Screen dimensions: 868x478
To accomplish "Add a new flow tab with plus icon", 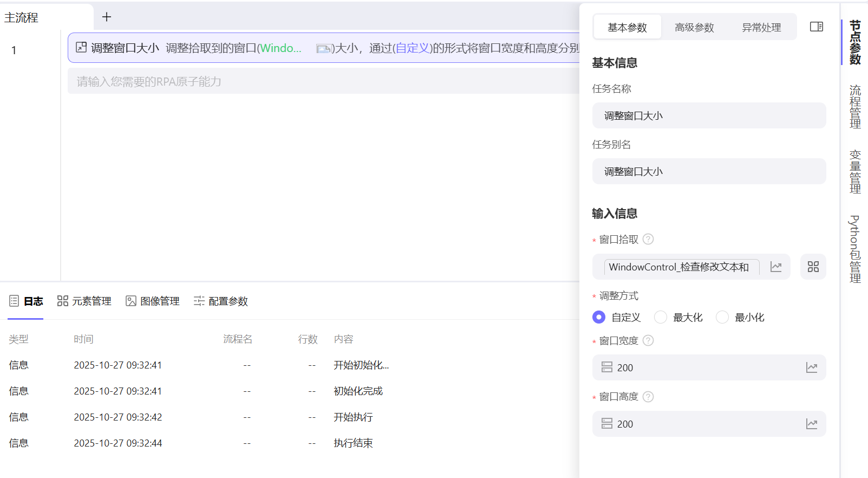I will point(107,17).
